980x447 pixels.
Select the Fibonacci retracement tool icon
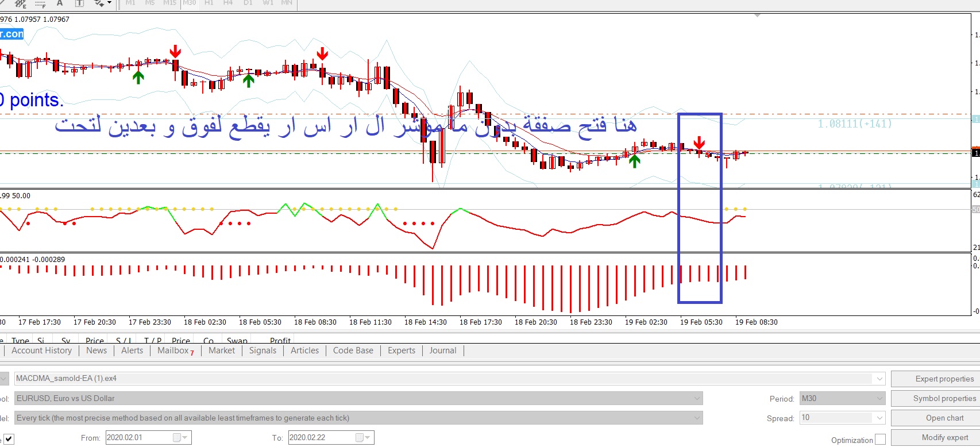click(40, 3)
